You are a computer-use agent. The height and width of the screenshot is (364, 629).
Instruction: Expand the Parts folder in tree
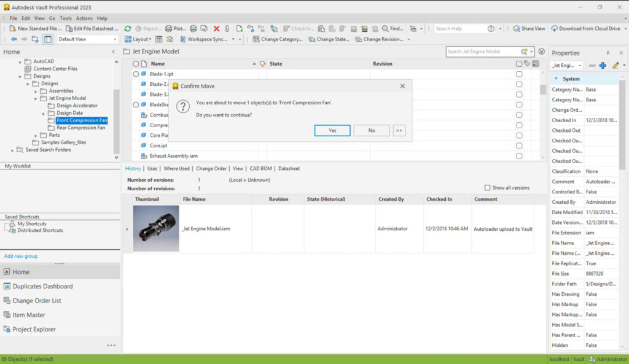point(36,135)
